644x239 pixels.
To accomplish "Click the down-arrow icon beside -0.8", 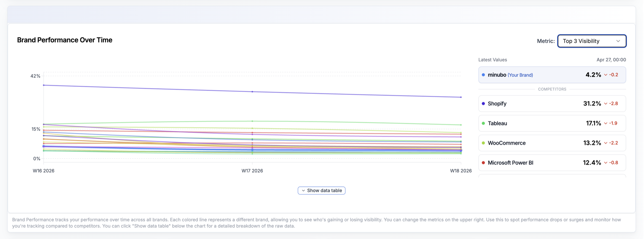I will [606, 163].
